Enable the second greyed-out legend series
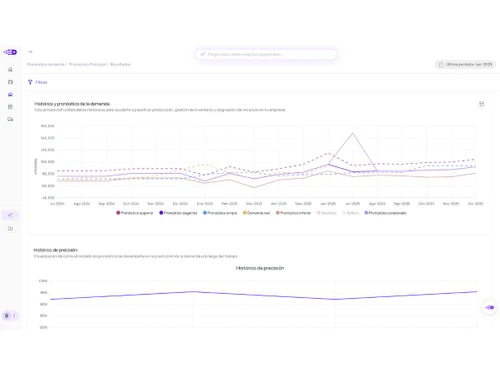 [x=350, y=213]
